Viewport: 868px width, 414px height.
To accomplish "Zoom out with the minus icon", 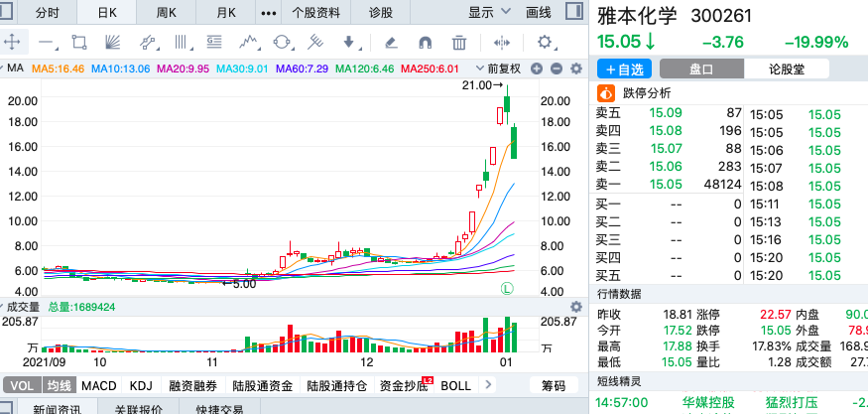I will (557, 69).
